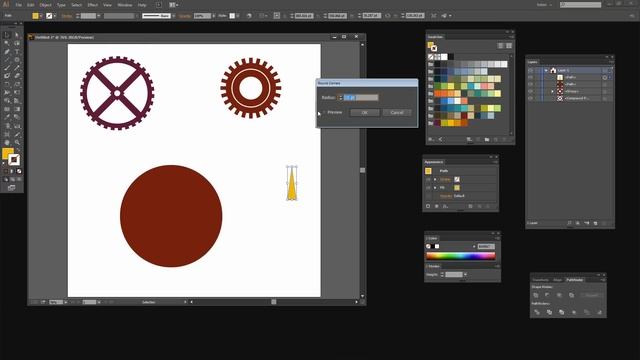This screenshot has height=360, width=640.
Task: Open the Object menu
Action: tap(45, 5)
